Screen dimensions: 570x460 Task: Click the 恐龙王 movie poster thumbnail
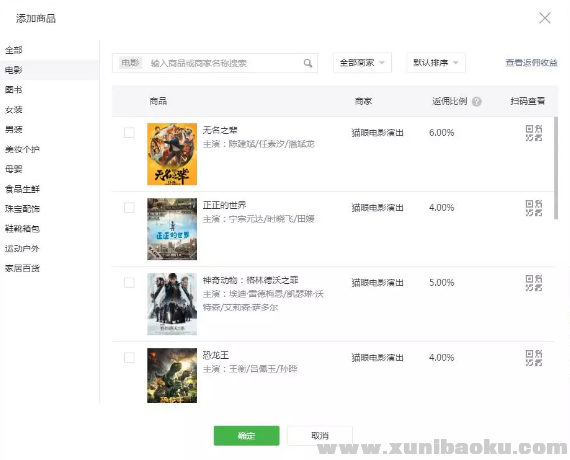click(x=172, y=375)
